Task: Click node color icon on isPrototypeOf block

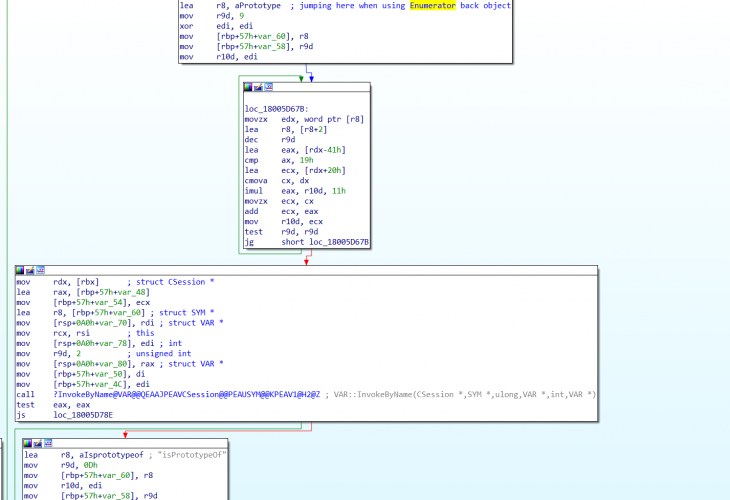Action: click(x=28, y=442)
